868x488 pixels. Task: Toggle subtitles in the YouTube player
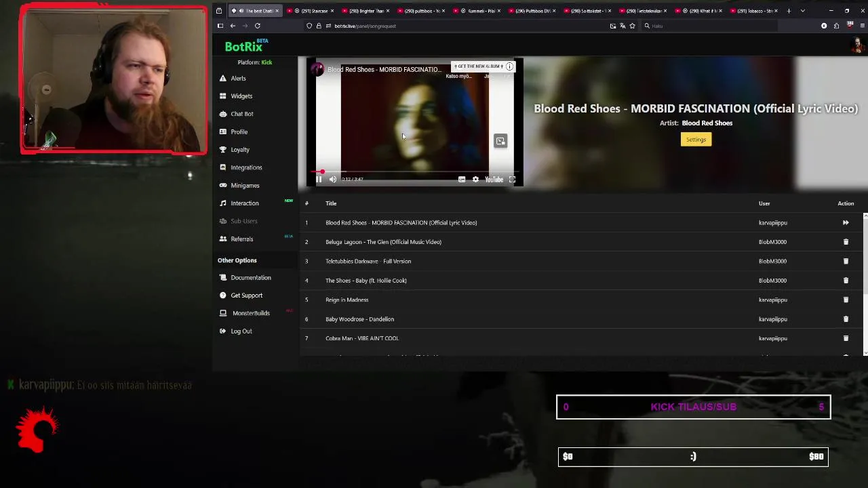click(462, 179)
